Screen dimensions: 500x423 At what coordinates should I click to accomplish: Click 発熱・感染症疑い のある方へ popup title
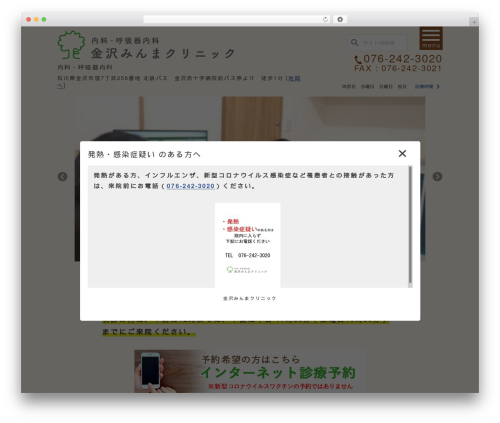[x=144, y=154]
